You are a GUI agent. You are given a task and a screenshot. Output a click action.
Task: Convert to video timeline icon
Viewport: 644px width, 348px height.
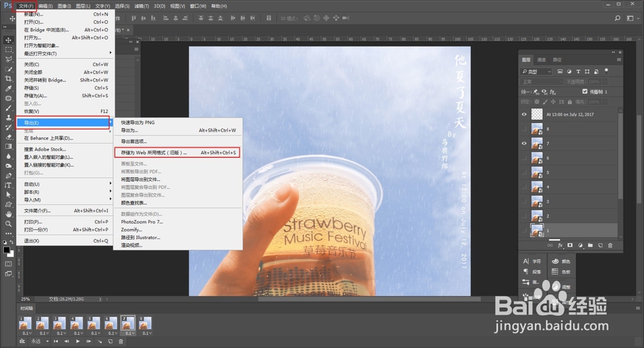tap(22, 342)
